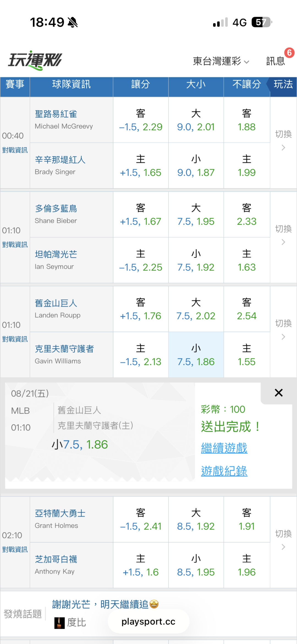Open 對戰資訊 for the 02:10 game

pos(15,549)
